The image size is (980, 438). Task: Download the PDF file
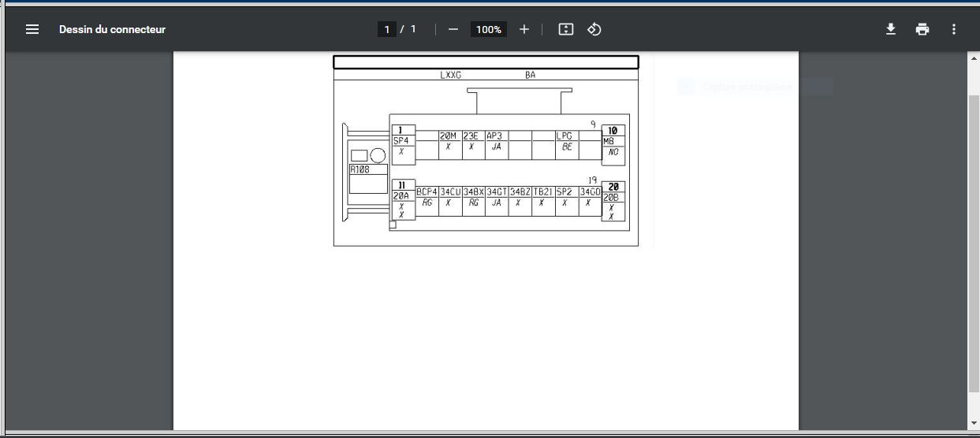tap(891, 29)
